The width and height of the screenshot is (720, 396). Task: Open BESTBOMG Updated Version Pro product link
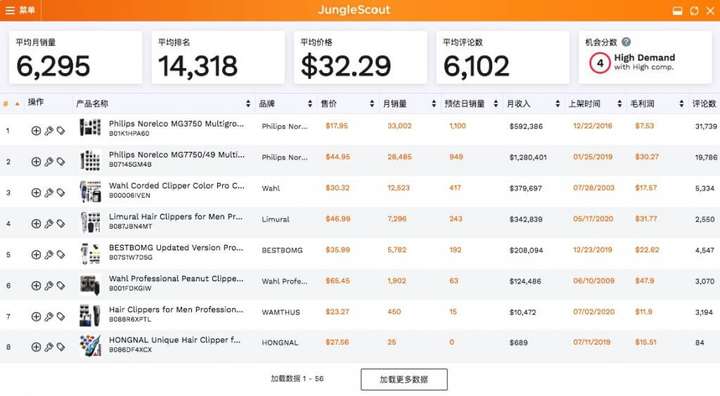click(x=176, y=248)
